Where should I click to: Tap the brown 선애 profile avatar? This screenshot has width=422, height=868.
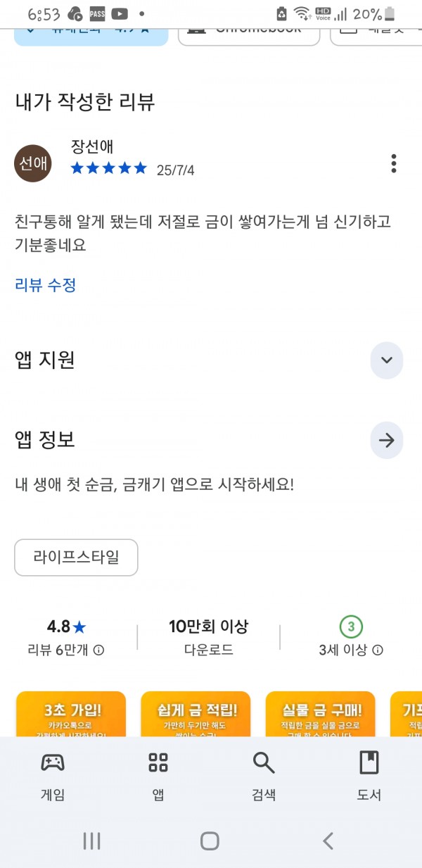tap(33, 163)
